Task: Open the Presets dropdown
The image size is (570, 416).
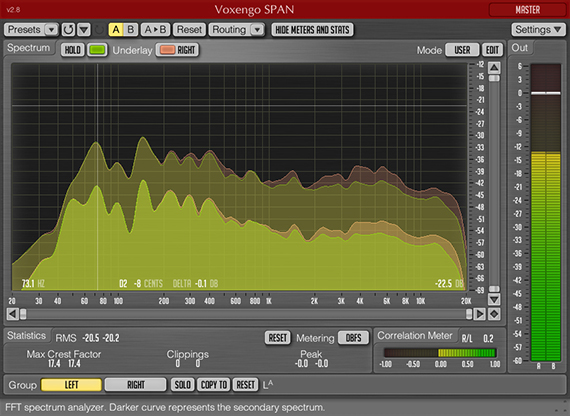Action: (31, 29)
